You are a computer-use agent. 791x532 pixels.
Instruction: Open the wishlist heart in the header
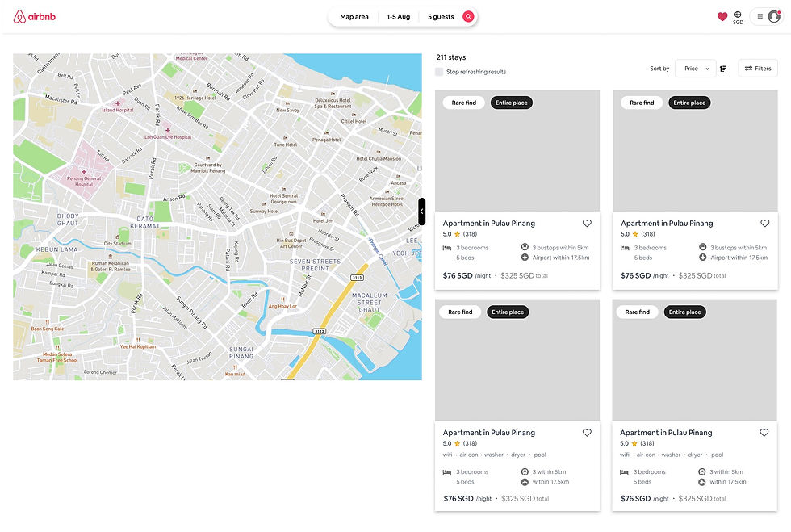[722, 17]
